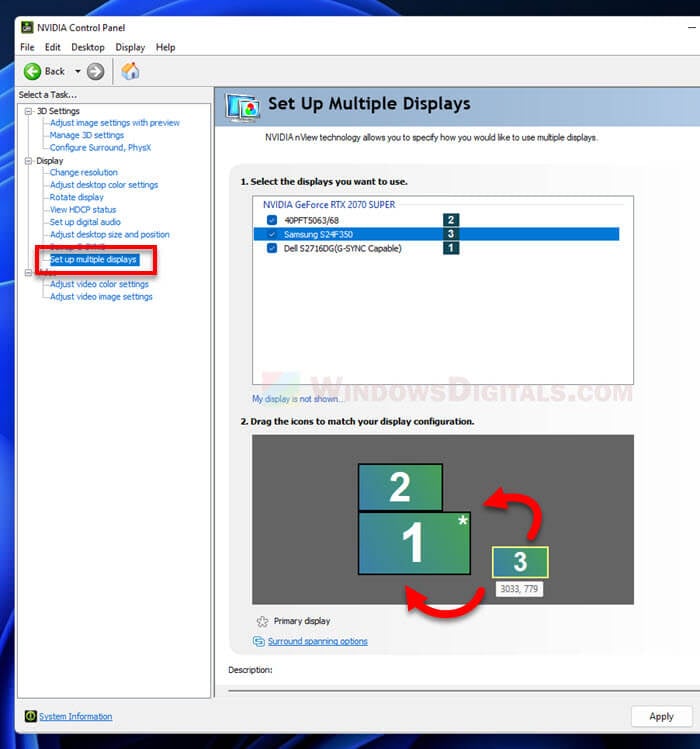Select Adjust image settings with preview
This screenshot has width=700, height=749.
[x=115, y=123]
